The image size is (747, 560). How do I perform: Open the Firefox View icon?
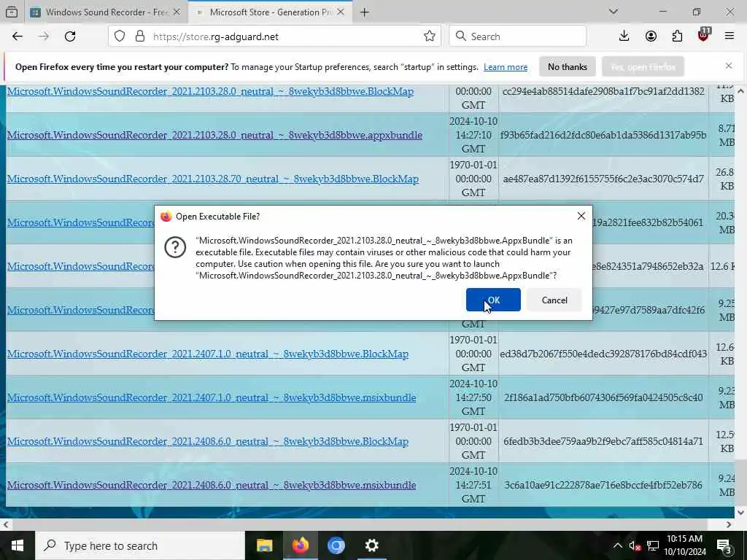tap(12, 12)
